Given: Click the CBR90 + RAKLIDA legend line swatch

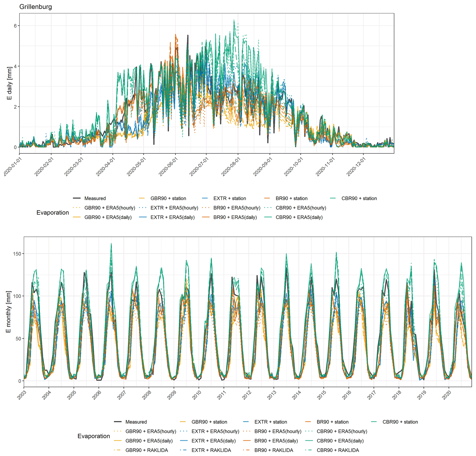Looking at the screenshot, I should (309, 450).
